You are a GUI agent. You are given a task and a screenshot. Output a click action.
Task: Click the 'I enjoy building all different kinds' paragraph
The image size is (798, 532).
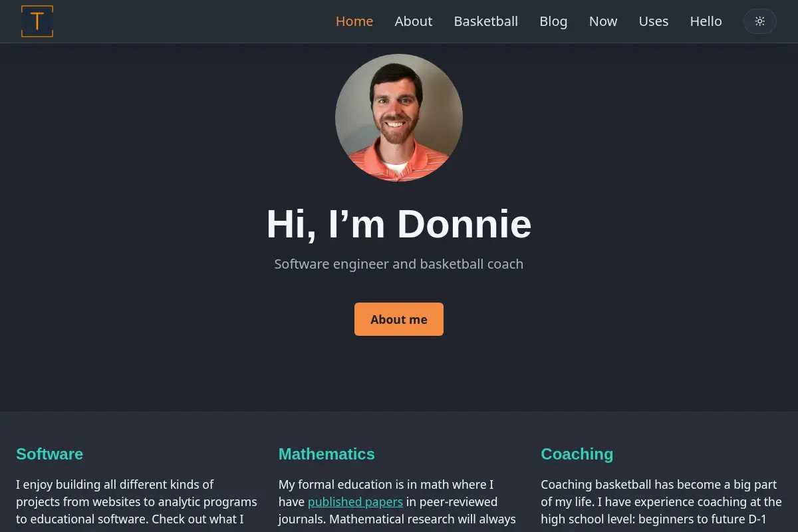(x=136, y=504)
